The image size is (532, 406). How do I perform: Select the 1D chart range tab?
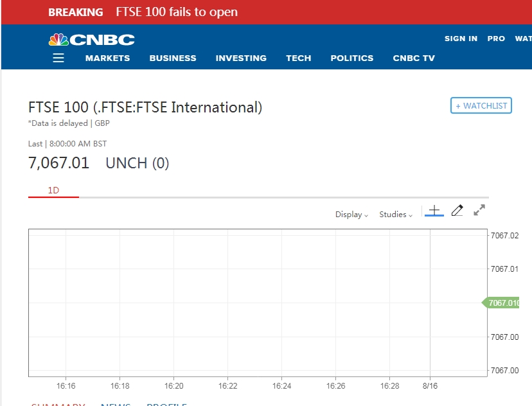coord(53,190)
